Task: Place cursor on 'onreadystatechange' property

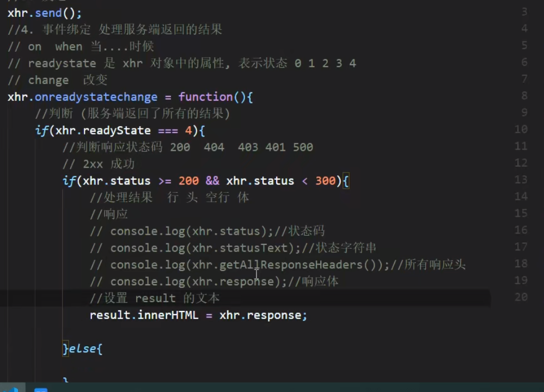Action: (x=96, y=97)
